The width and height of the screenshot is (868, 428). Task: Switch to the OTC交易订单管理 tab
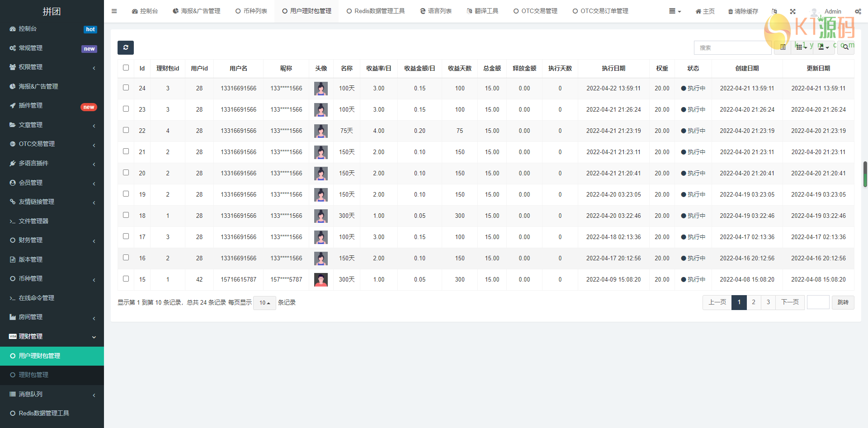(600, 11)
